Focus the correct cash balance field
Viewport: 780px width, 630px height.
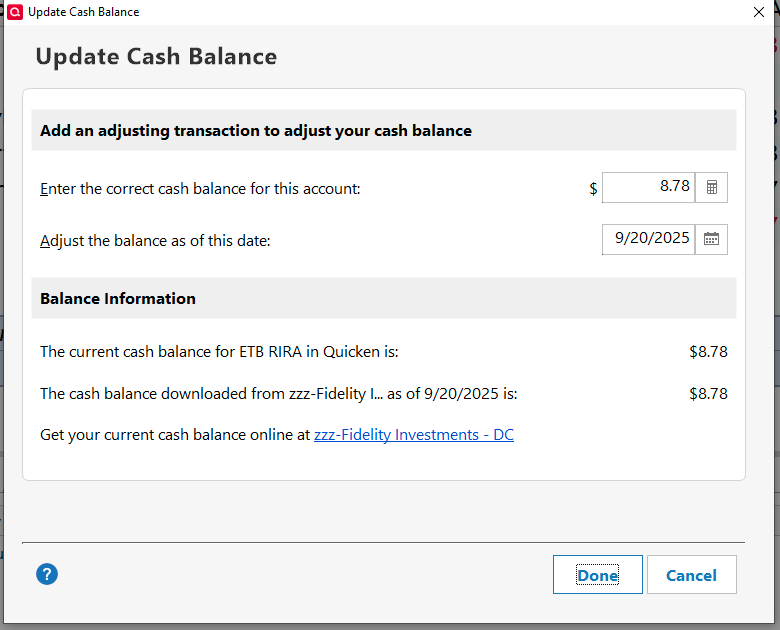click(x=648, y=187)
